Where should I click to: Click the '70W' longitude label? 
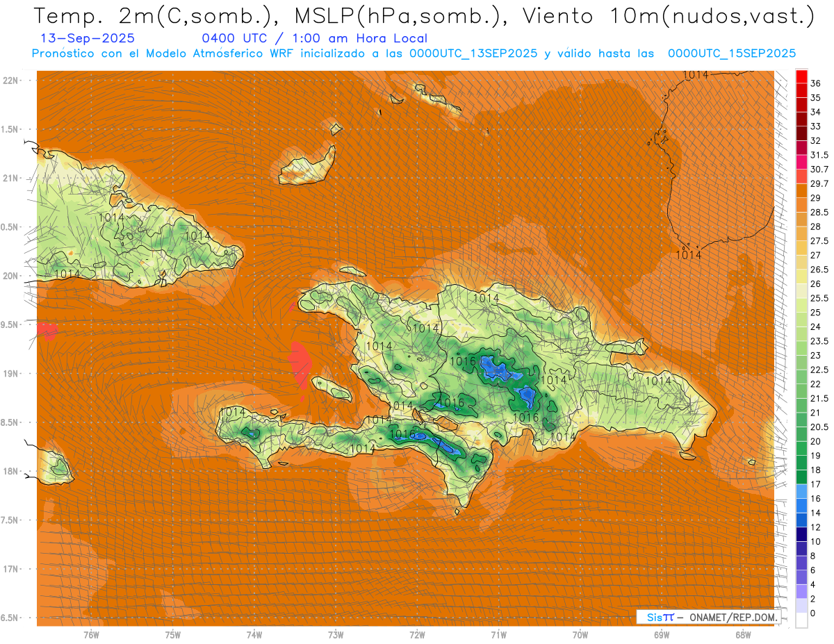coord(580,635)
